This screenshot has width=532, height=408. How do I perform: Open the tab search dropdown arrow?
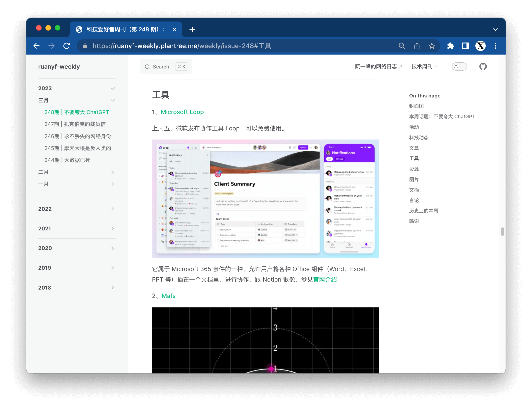(x=495, y=29)
